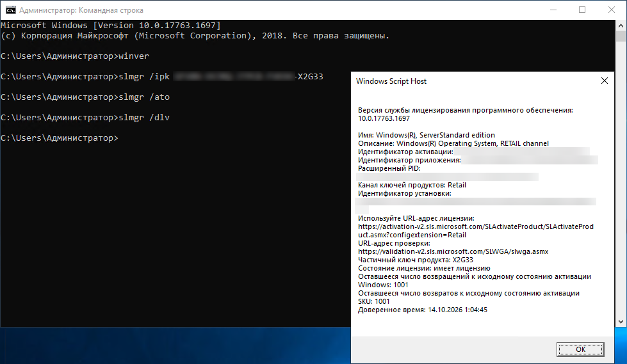
Task: Click the RETAIL channel description line
Action: (x=453, y=143)
